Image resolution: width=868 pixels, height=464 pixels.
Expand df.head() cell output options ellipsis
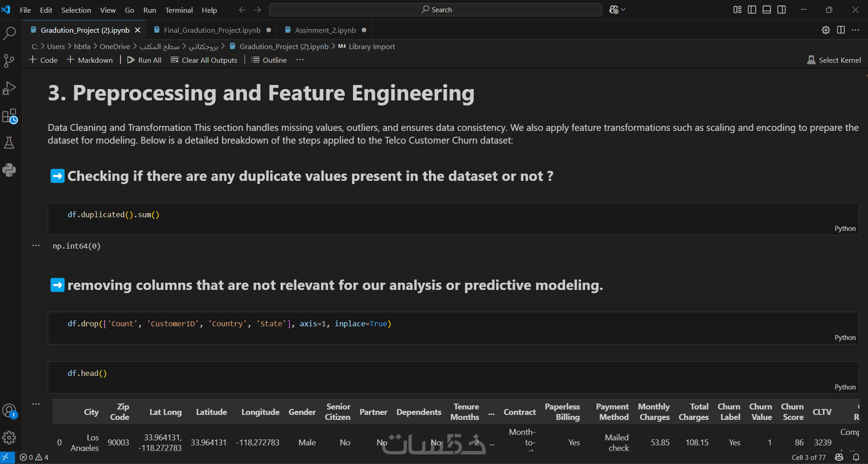pyautogui.click(x=36, y=404)
